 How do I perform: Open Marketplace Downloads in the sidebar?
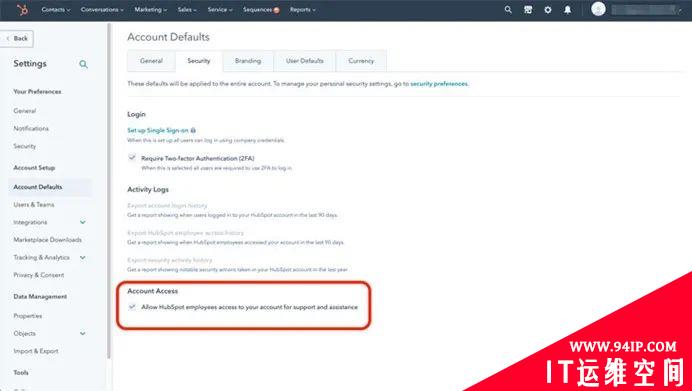[x=48, y=240]
